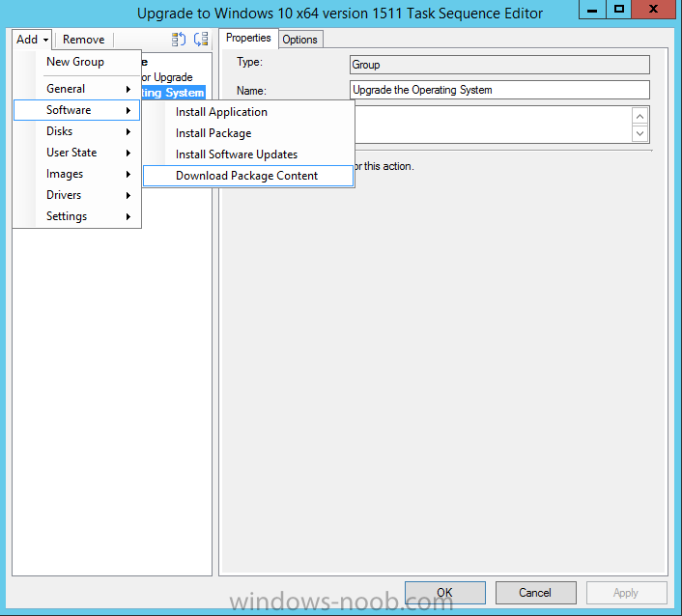
Task: Choose New Group from the Add menu
Action: coord(75,62)
